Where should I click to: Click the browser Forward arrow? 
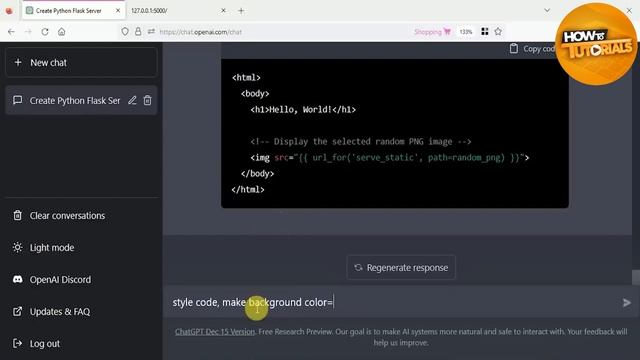pyautogui.click(x=28, y=32)
